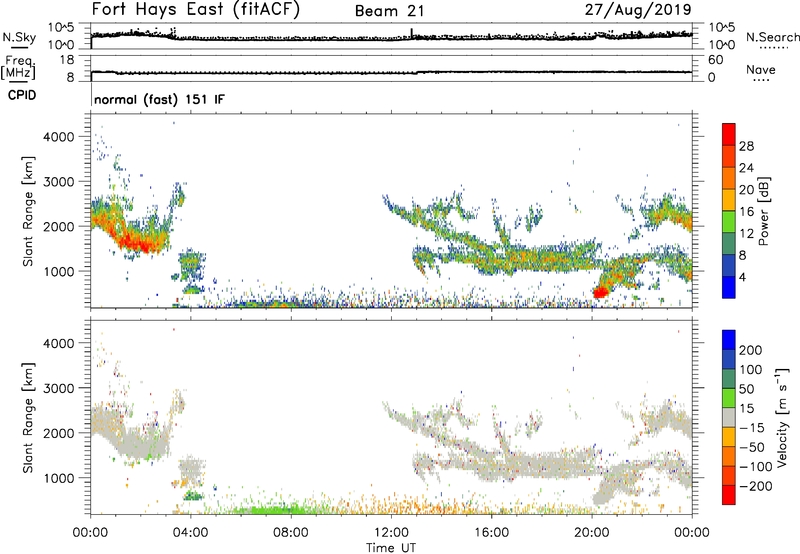Click the 'CPID' label
This screenshot has width=800, height=554.
tap(22, 95)
